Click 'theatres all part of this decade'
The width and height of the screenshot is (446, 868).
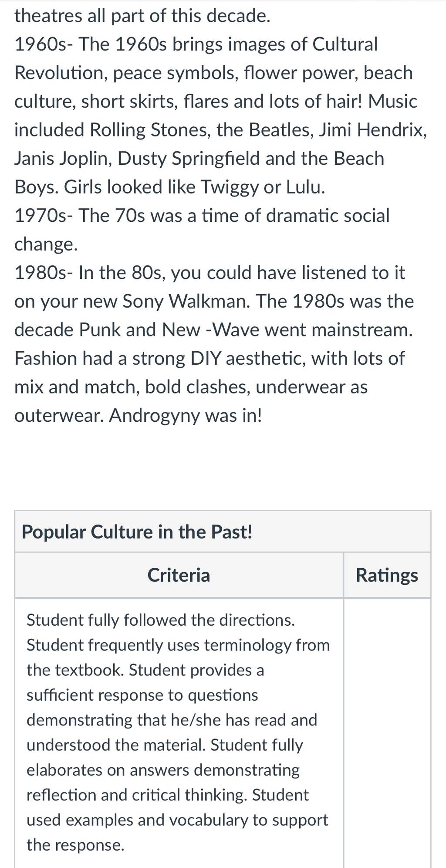(142, 16)
